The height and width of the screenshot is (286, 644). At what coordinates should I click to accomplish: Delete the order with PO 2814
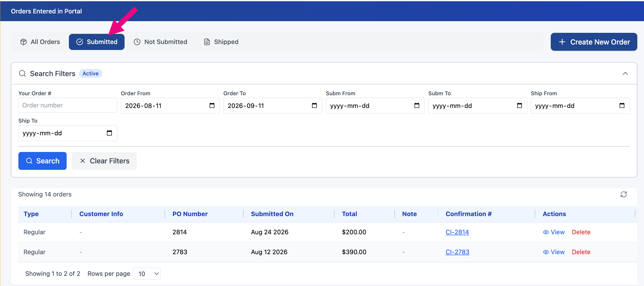[581, 232]
